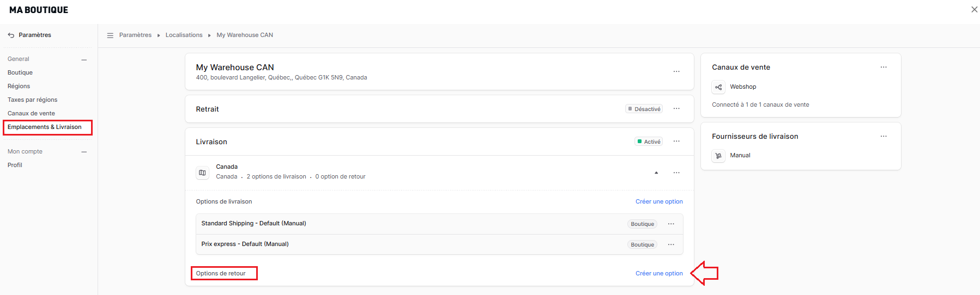The width and height of the screenshot is (980, 295).
Task: Open Canaux de vente in sidebar
Action: (31, 114)
